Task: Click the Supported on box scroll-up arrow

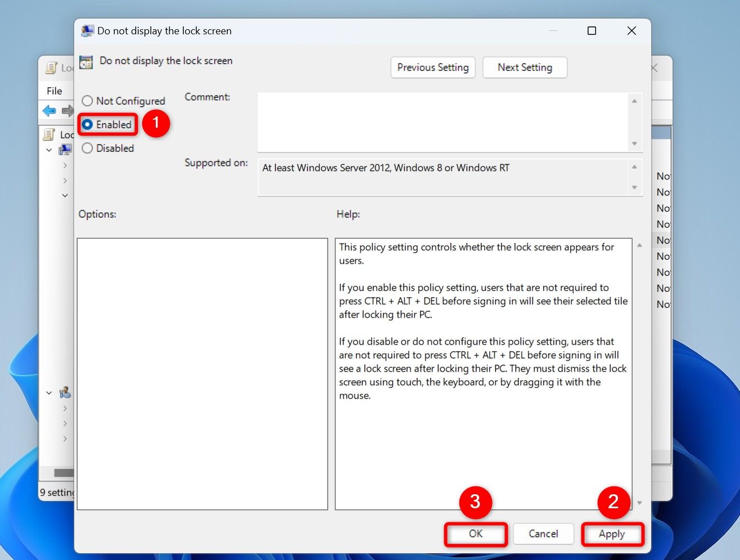Action: pyautogui.click(x=634, y=167)
